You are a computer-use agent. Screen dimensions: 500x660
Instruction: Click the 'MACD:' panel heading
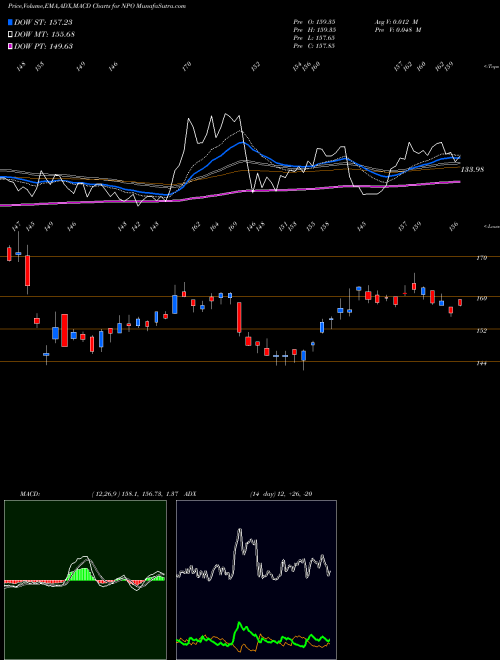[30, 494]
